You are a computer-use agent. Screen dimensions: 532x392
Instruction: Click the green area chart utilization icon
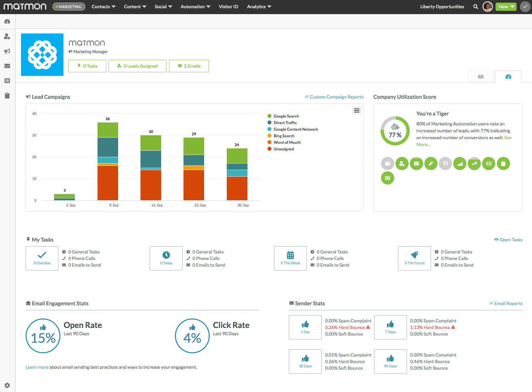click(x=460, y=163)
